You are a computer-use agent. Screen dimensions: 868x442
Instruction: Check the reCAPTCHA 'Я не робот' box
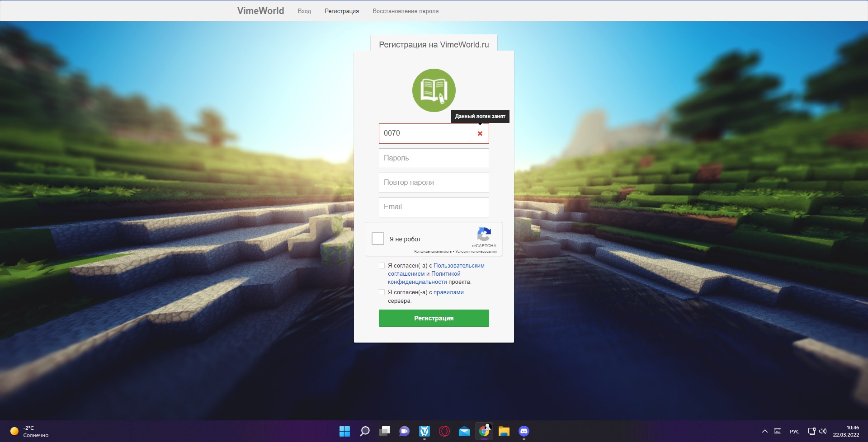pyautogui.click(x=378, y=239)
